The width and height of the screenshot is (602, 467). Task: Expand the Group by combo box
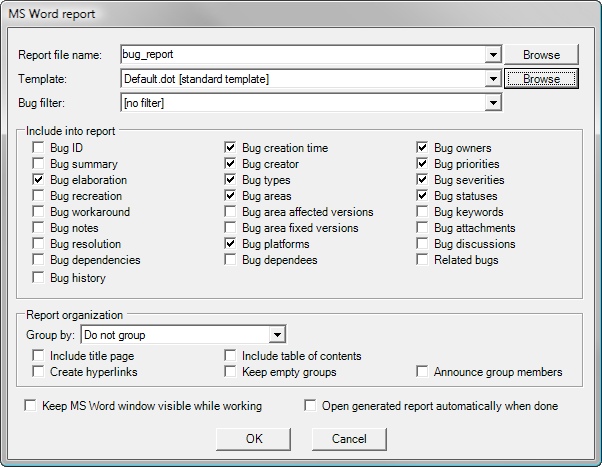tap(279, 335)
